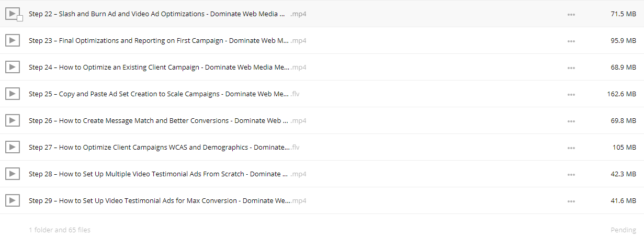Click the video icon for Step 23
Screen dimensions: 644x248
(x=12, y=40)
